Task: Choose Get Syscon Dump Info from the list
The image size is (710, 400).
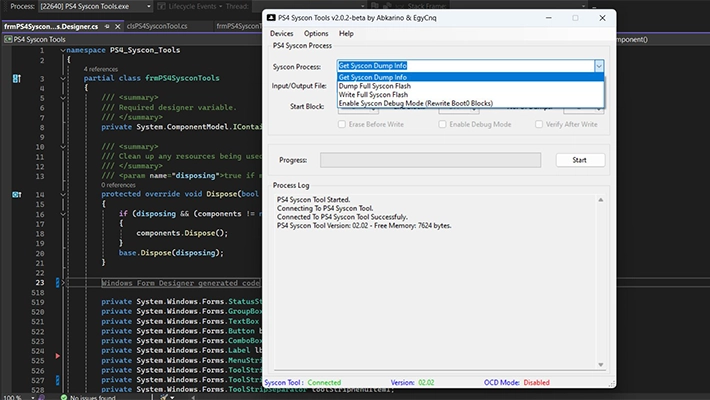Action: [470, 77]
